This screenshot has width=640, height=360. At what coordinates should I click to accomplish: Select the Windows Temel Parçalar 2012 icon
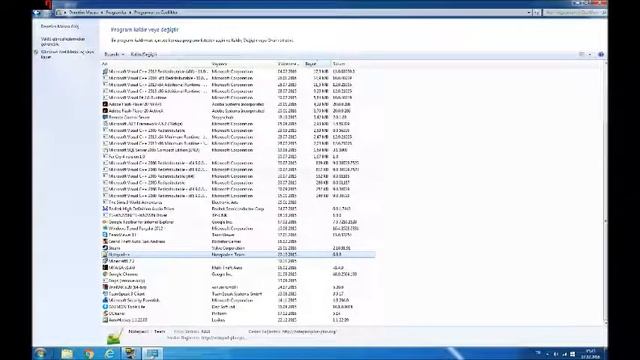pyautogui.click(x=105, y=228)
